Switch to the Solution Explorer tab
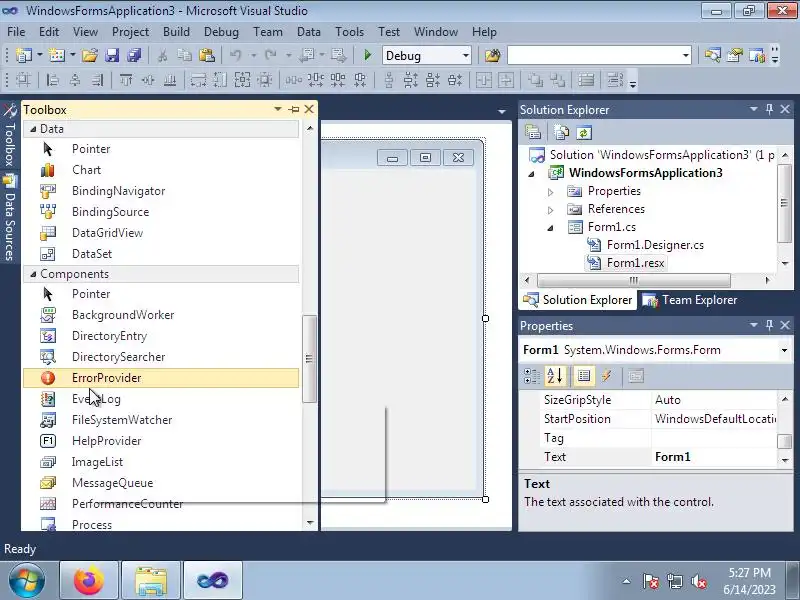Viewport: 800px width, 600px height. tap(578, 300)
